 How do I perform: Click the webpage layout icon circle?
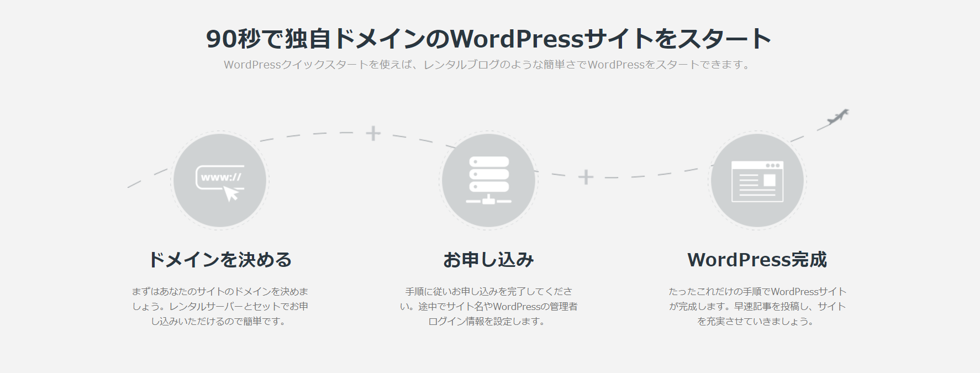pyautogui.click(x=757, y=180)
